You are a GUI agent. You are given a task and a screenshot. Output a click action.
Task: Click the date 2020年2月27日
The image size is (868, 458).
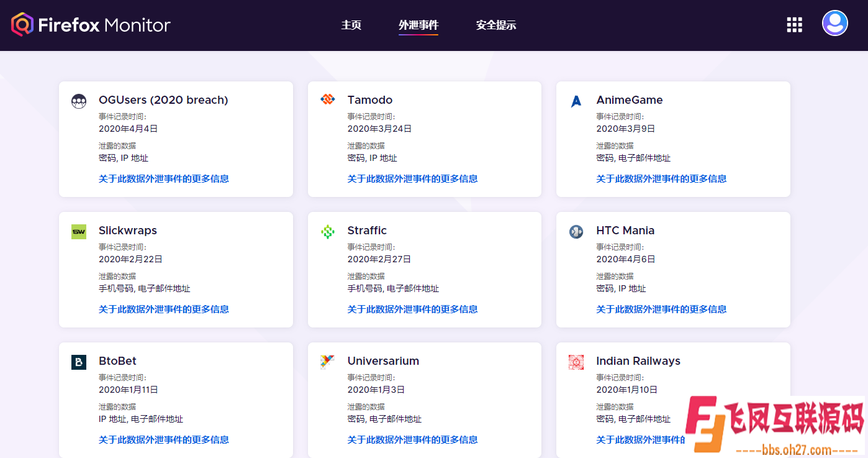tap(379, 259)
